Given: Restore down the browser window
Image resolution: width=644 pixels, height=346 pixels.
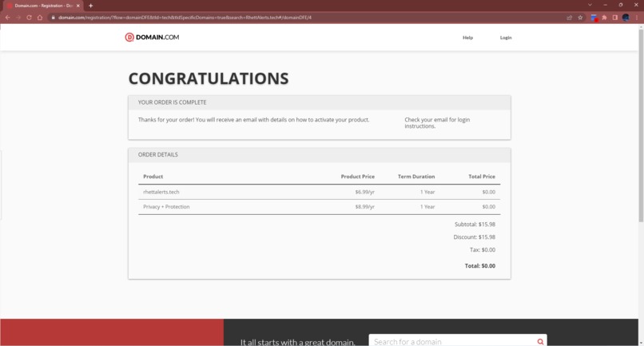Looking at the screenshot, I should point(621,5).
